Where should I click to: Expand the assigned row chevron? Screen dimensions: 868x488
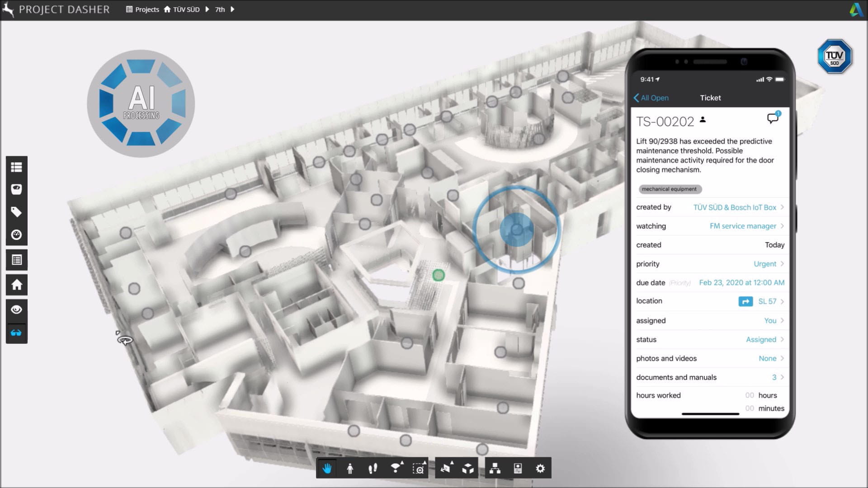[782, 320]
